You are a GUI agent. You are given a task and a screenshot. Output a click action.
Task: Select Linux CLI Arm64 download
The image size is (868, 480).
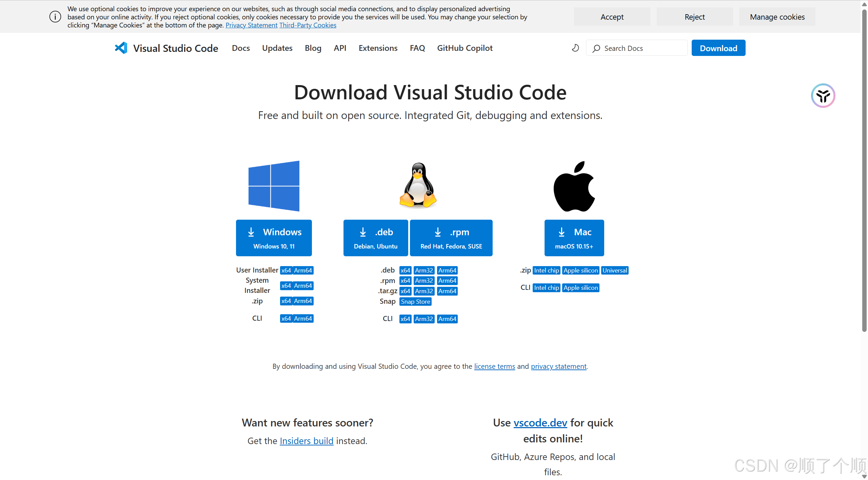click(x=447, y=319)
